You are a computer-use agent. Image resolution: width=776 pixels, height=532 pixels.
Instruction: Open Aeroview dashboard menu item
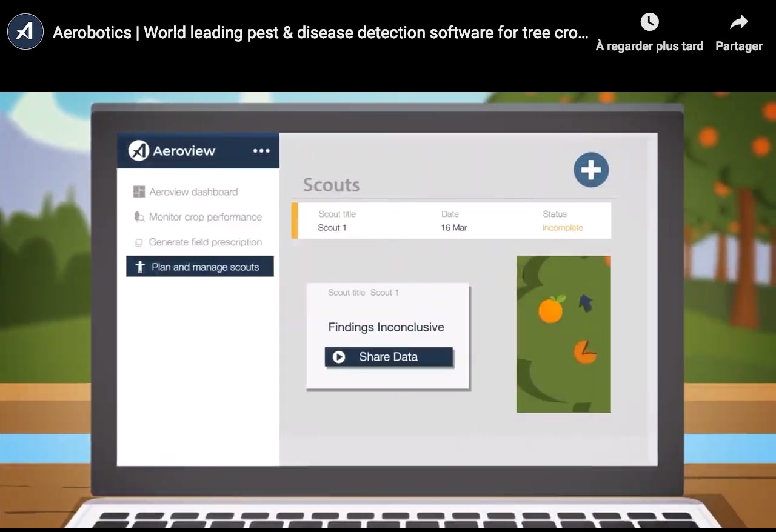click(193, 192)
